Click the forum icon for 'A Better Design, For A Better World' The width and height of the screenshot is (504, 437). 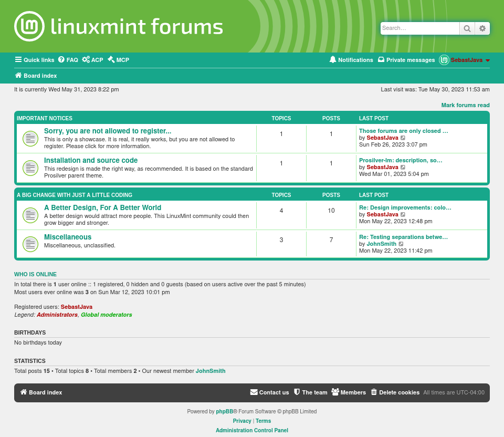click(x=30, y=215)
